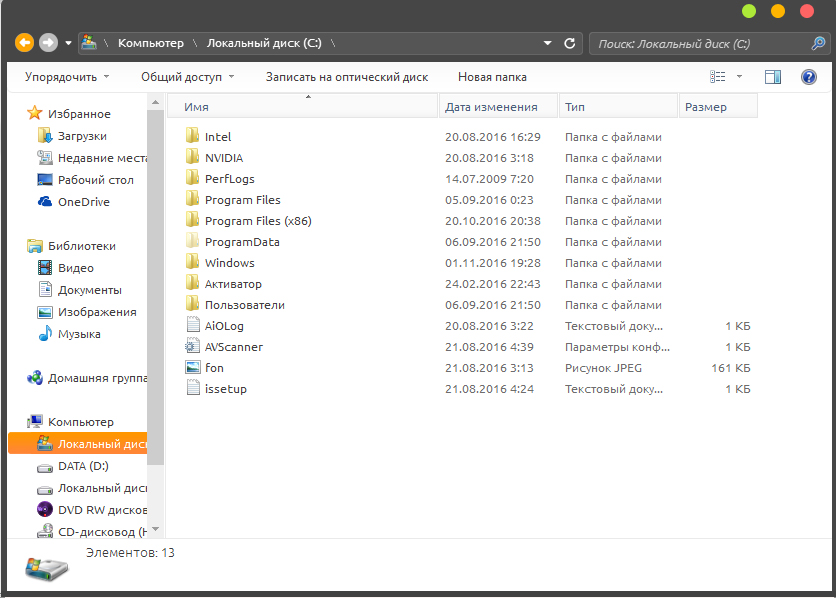
Task: Open the help question mark icon
Action: [808, 77]
